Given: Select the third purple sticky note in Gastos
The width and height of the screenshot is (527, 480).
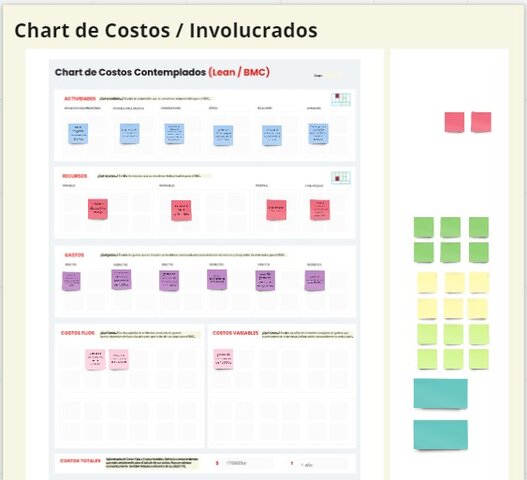Looking at the screenshot, I should pyautogui.click(x=169, y=281).
